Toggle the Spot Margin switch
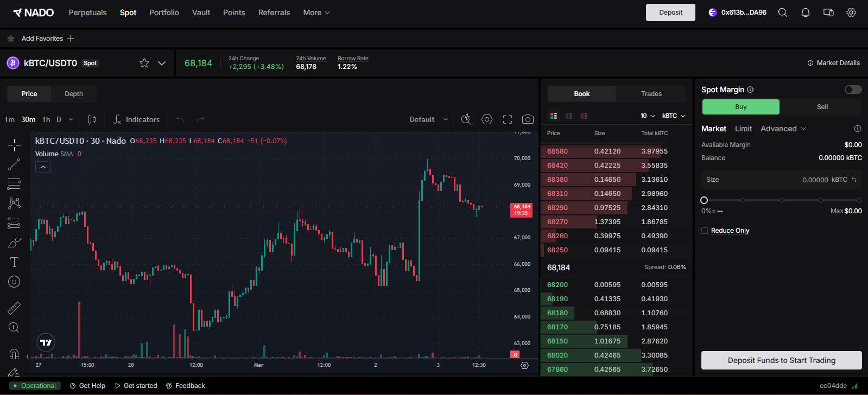Image resolution: width=868 pixels, height=395 pixels. [x=853, y=90]
